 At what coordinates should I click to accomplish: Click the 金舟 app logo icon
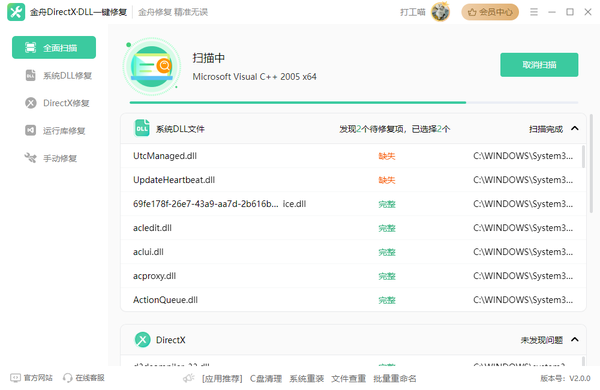16,12
